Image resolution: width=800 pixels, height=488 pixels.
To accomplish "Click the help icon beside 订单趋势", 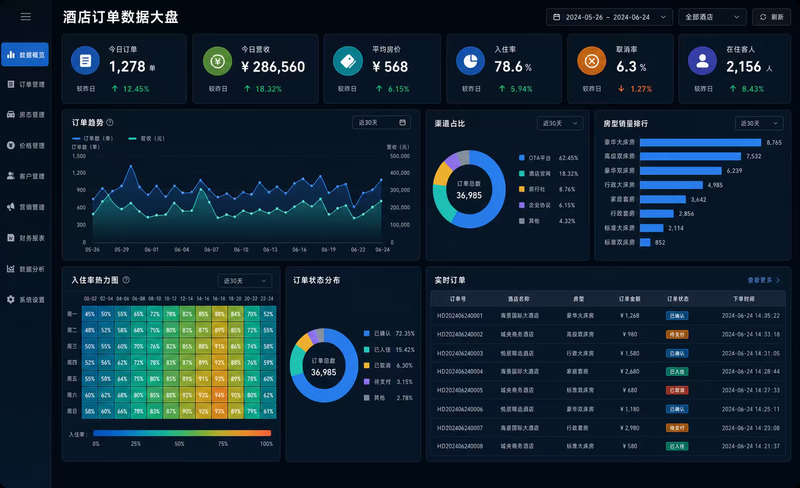I will tap(110, 123).
